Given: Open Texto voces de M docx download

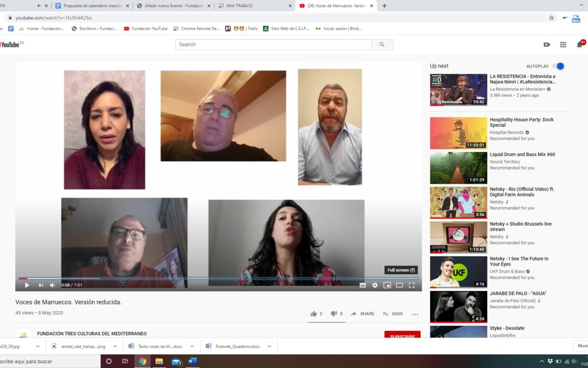Looking at the screenshot, I should point(155,346).
